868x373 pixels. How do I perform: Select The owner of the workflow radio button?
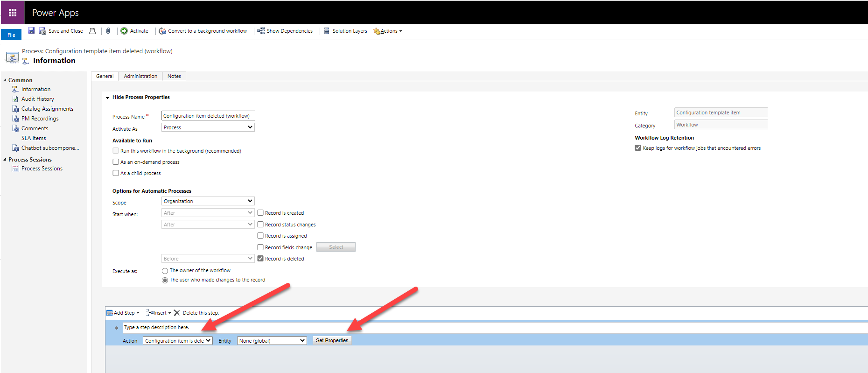click(x=165, y=271)
